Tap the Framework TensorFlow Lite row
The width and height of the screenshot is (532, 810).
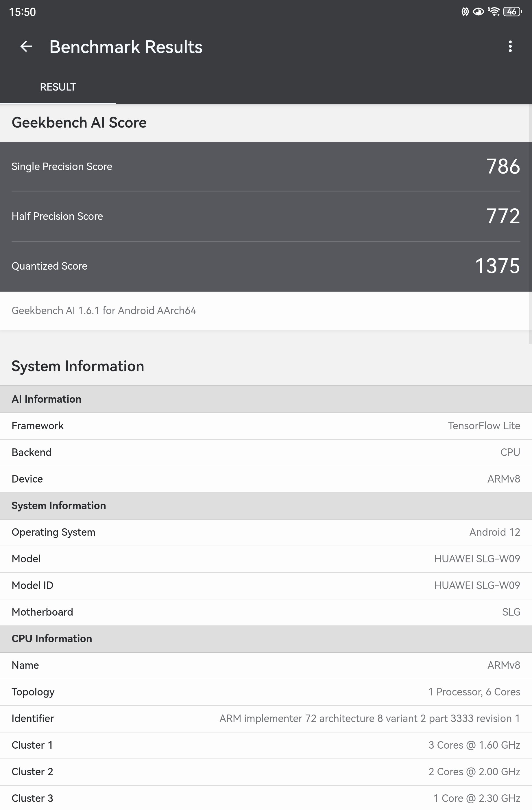pos(266,426)
